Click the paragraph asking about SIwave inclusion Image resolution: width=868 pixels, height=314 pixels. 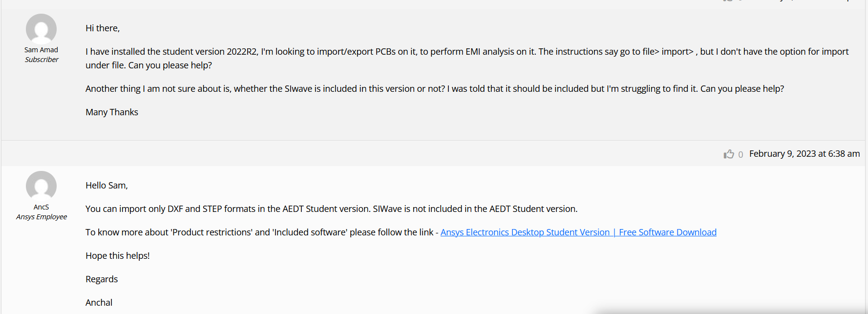click(x=434, y=89)
